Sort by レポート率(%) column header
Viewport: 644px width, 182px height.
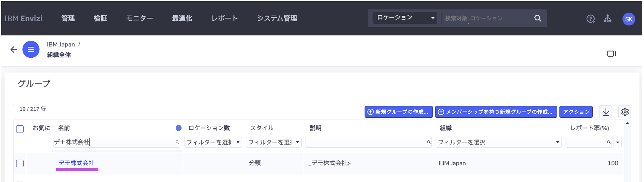pos(590,128)
